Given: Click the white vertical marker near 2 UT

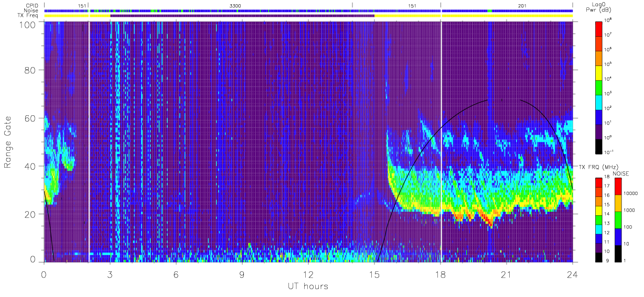Looking at the screenshot, I should tap(89, 141).
